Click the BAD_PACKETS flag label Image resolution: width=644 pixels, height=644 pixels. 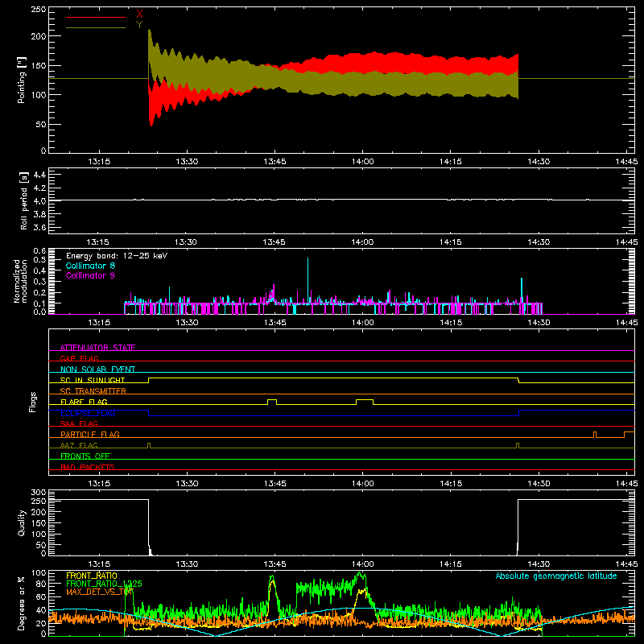coord(88,467)
